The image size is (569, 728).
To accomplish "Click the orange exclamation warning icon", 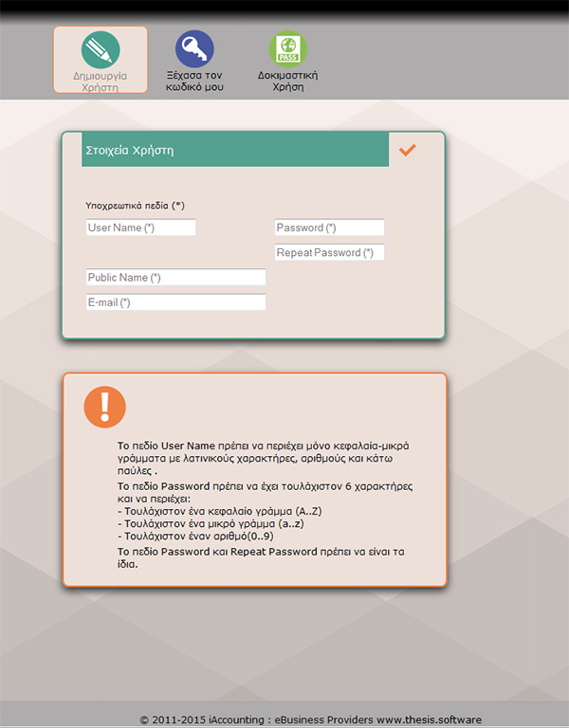I will [104, 406].
